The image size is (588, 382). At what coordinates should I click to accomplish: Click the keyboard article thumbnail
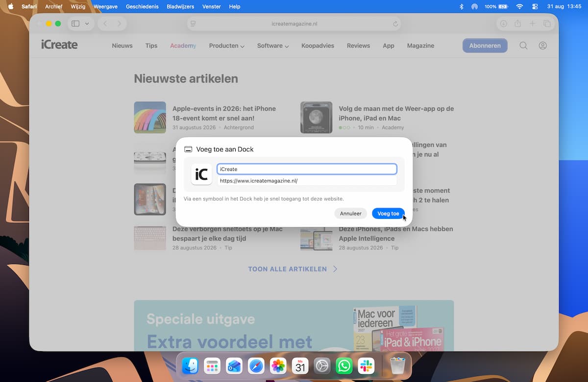point(150,238)
